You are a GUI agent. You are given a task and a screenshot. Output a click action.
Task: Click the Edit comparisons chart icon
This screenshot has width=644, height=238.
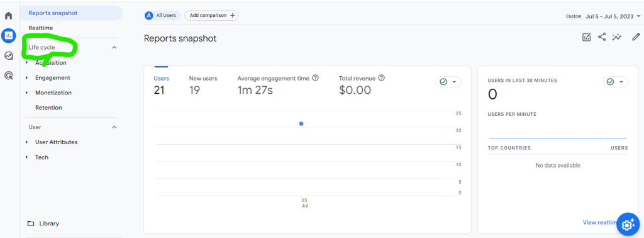pyautogui.click(x=587, y=37)
